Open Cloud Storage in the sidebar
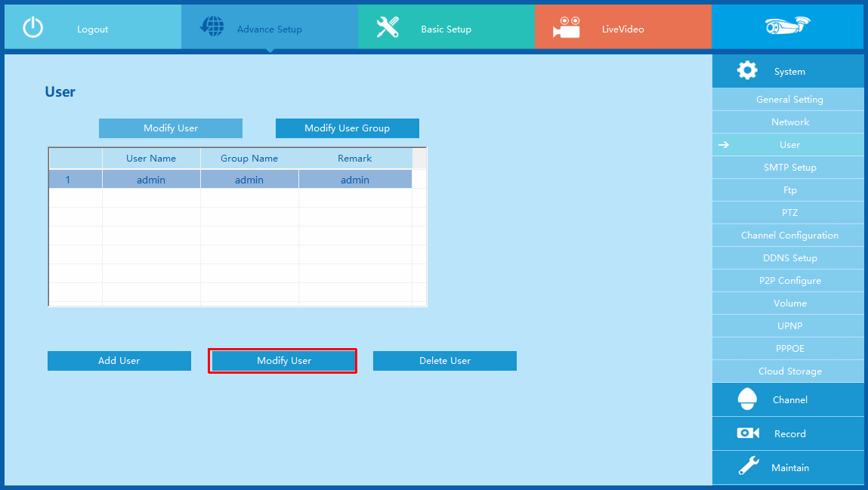 click(x=788, y=371)
